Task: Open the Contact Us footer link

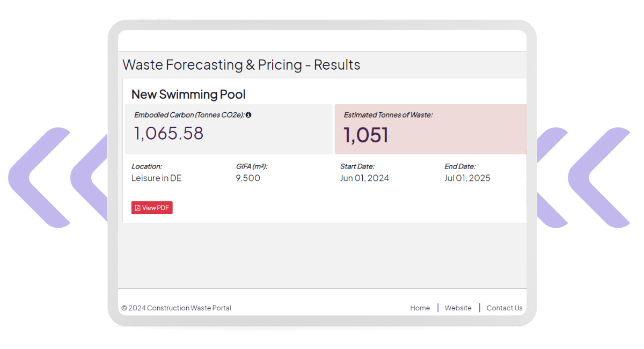Action: tap(504, 308)
